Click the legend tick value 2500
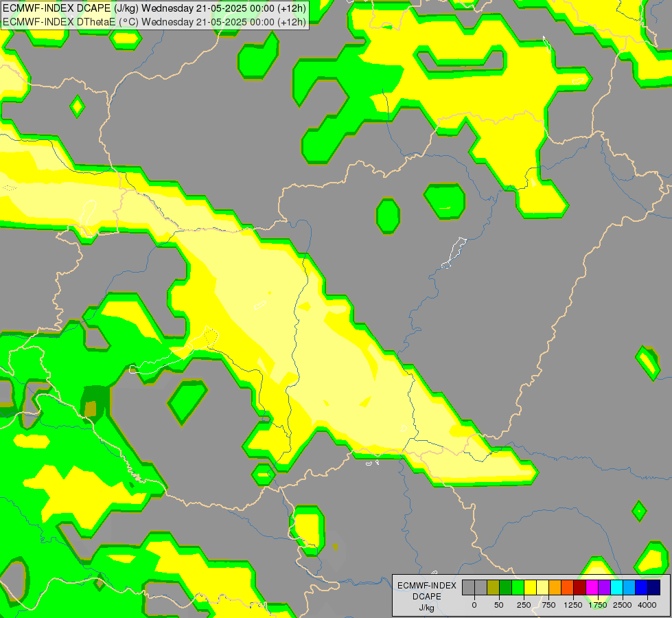The height and width of the screenshot is (618, 672). pyautogui.click(x=623, y=605)
